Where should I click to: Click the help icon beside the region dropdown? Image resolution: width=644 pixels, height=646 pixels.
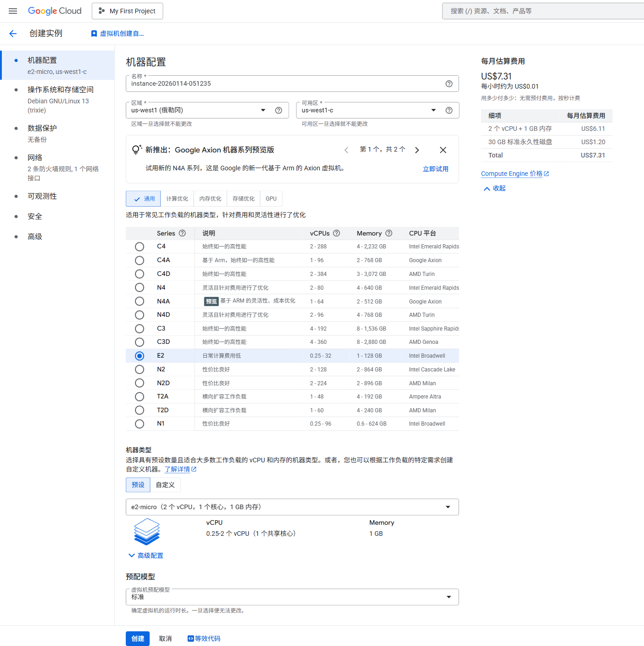coord(278,110)
